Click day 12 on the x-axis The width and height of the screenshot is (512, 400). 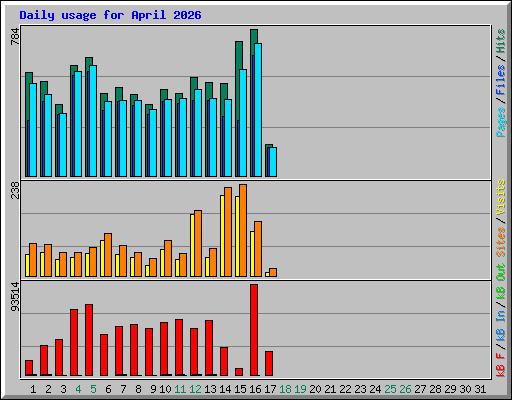(x=195, y=389)
